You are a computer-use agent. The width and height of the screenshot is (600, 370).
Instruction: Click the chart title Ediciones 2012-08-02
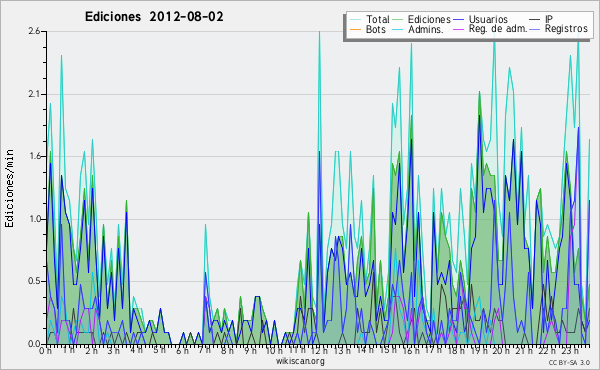point(154,17)
